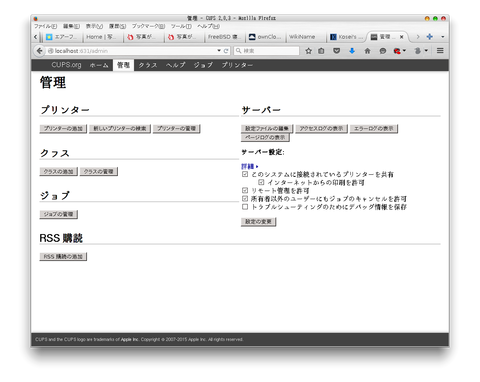Click the クラスの追加 button
The image size is (480, 382).
tap(59, 172)
